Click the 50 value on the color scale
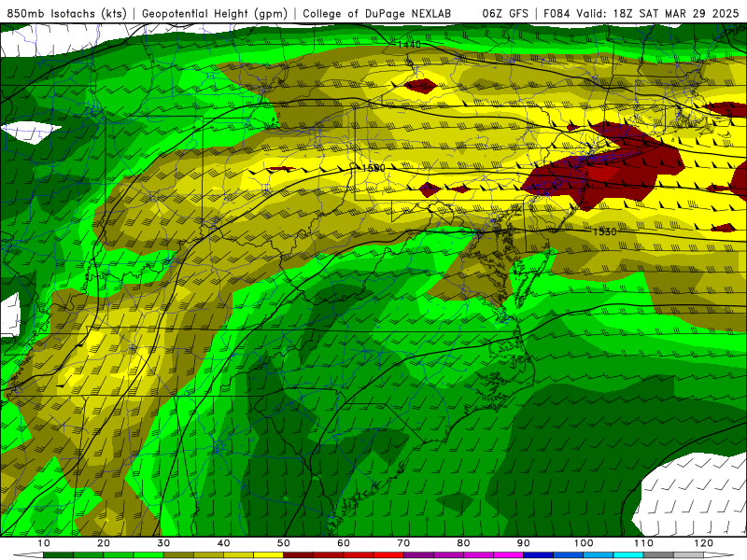The image size is (747, 560). tap(284, 543)
